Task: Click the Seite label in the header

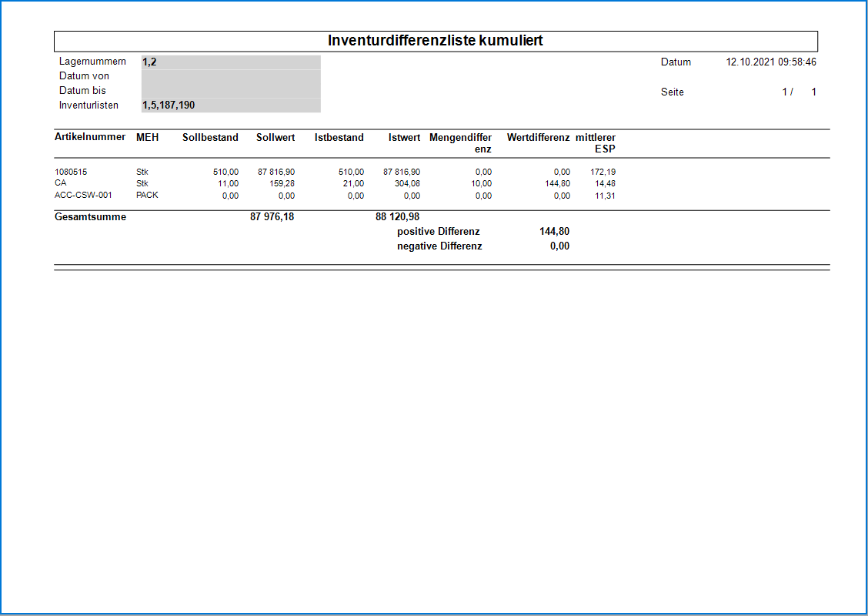Action: [x=672, y=92]
